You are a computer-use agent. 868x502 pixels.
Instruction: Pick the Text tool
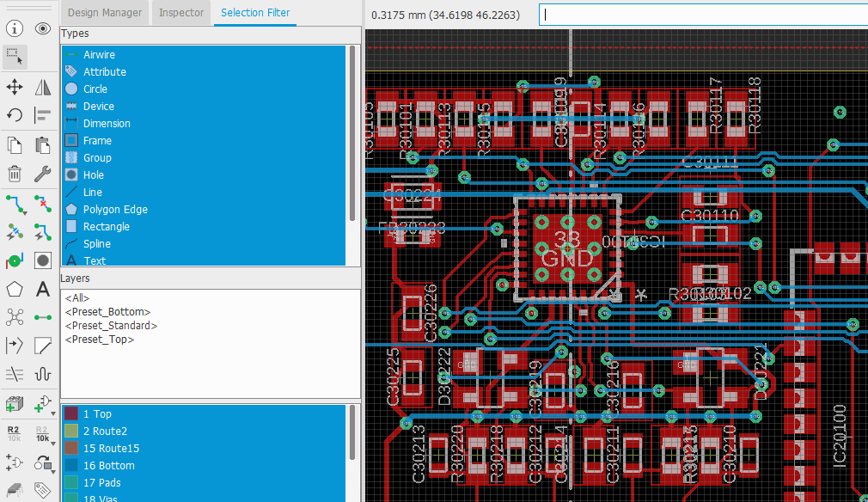coord(43,289)
